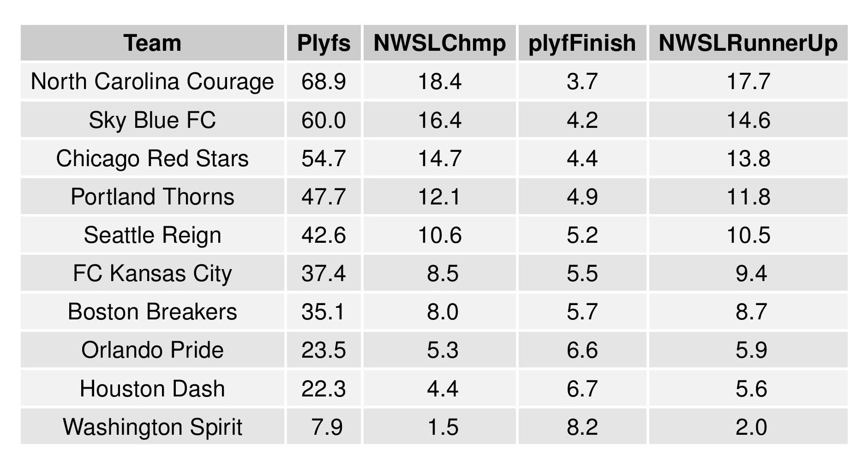Viewport: 868px width, 468px height.
Task: Click the Team column header
Action: 152,43
